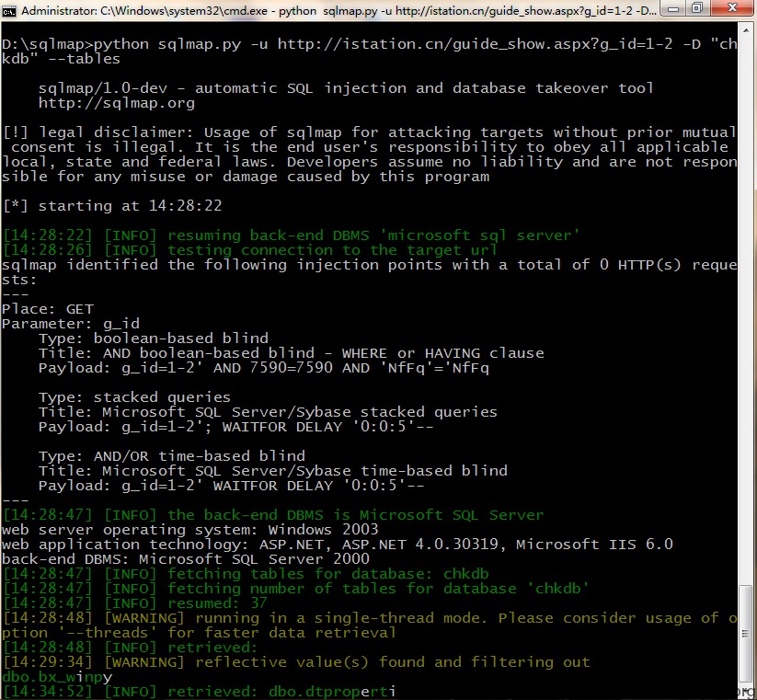Screen dimensions: 757x700
Task: Click the scrollbar up arrow
Action: 746,30
